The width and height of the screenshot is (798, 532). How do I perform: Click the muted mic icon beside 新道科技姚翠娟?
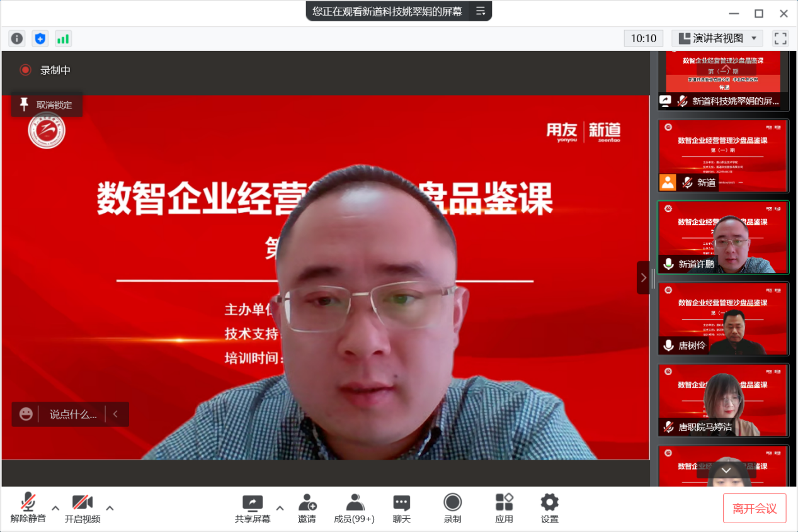682,101
